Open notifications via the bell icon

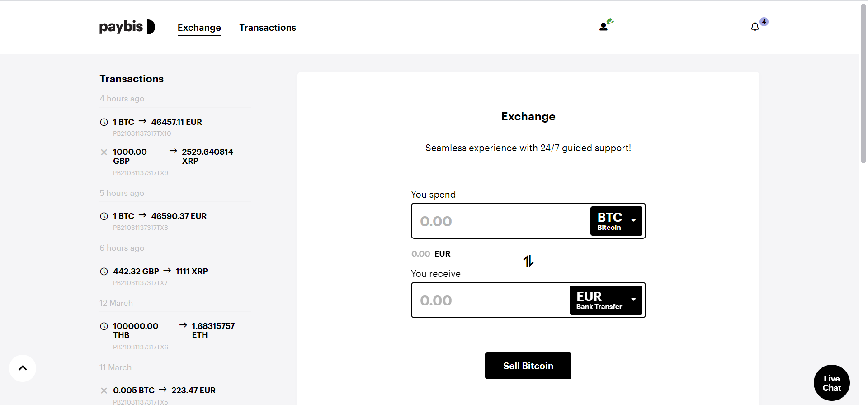[754, 26]
